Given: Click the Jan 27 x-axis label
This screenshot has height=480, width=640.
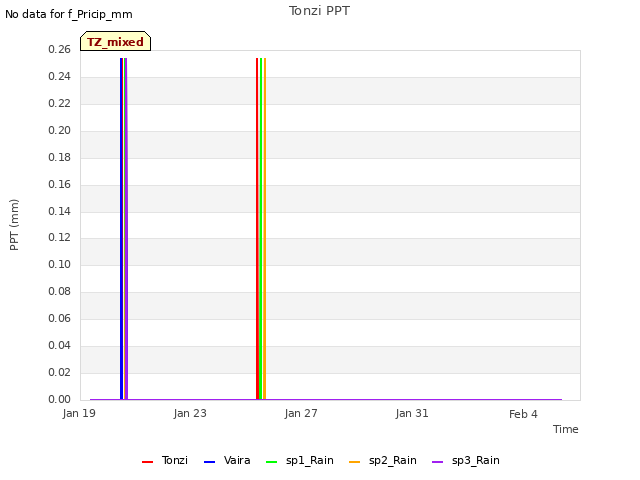Looking at the screenshot, I should 301,413.
